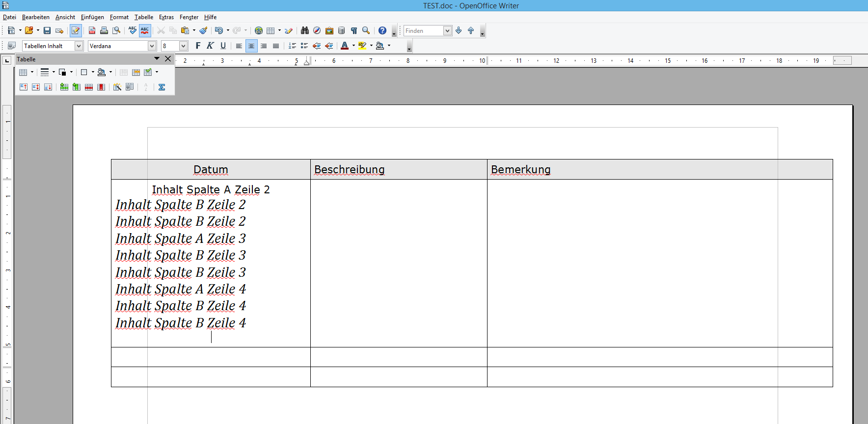Screen dimensions: 868x424
Task: Open the Tabelle menu
Action: click(x=144, y=17)
